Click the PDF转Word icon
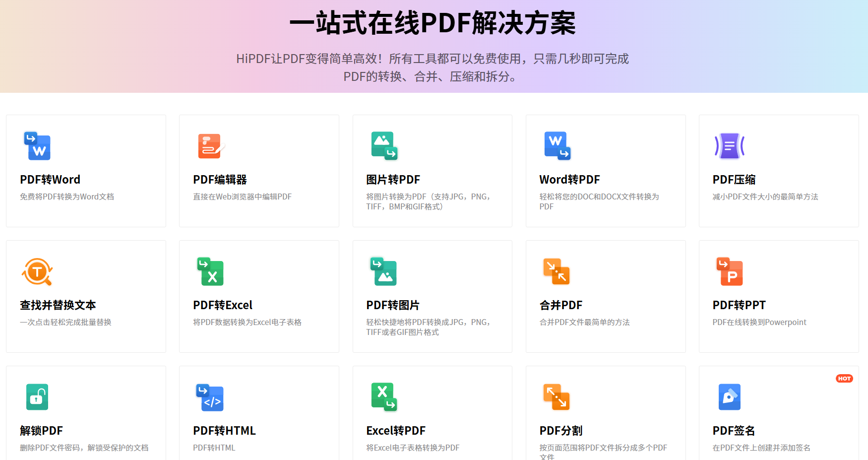The image size is (868, 460). (x=37, y=146)
